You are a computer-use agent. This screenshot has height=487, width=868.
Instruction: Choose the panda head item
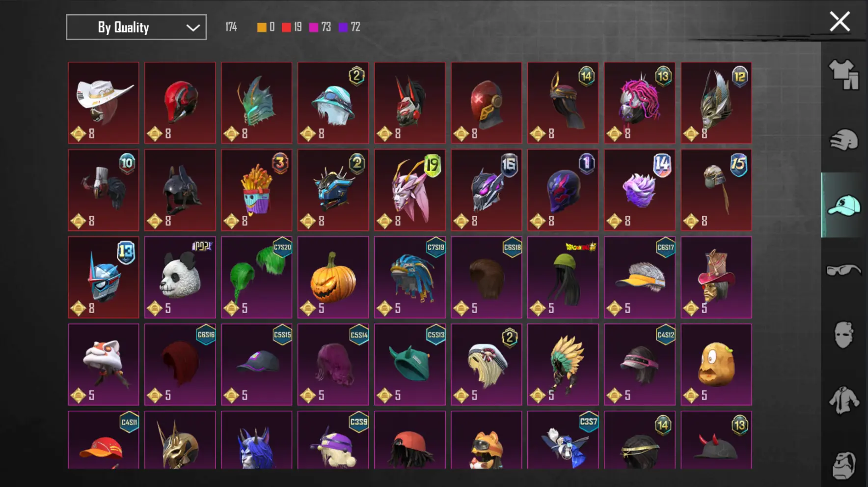click(x=180, y=277)
